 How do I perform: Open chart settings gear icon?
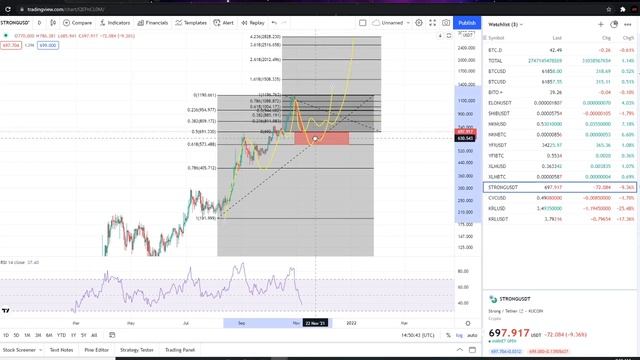point(419,23)
